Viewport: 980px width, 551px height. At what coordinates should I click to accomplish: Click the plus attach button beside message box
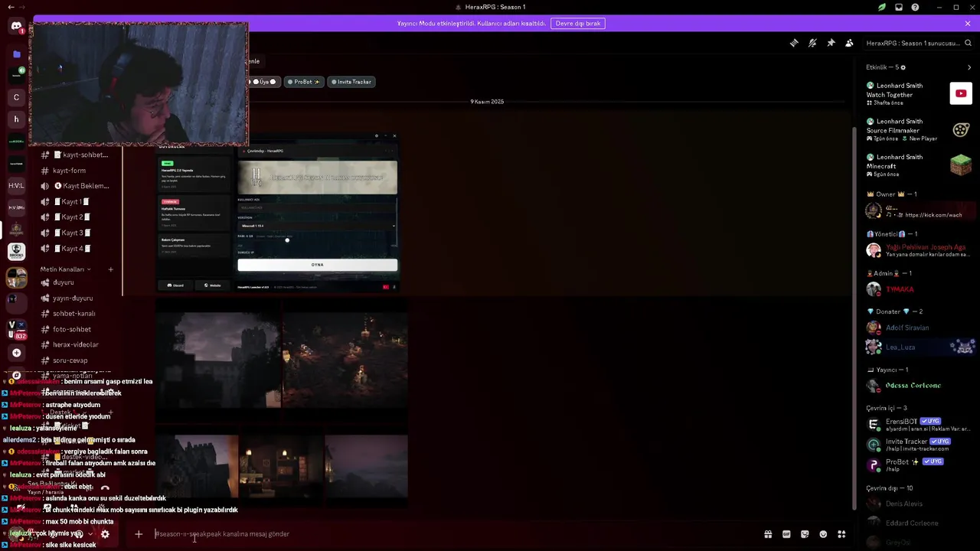(139, 534)
